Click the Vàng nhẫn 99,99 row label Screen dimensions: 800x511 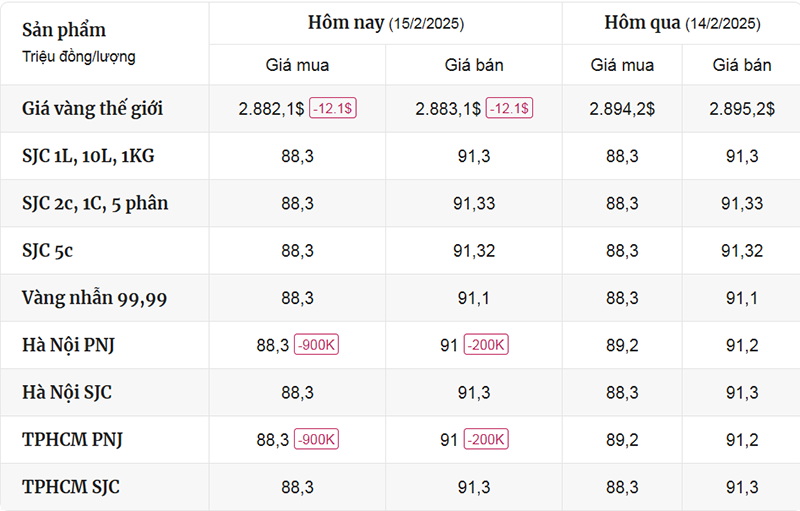click(x=94, y=298)
